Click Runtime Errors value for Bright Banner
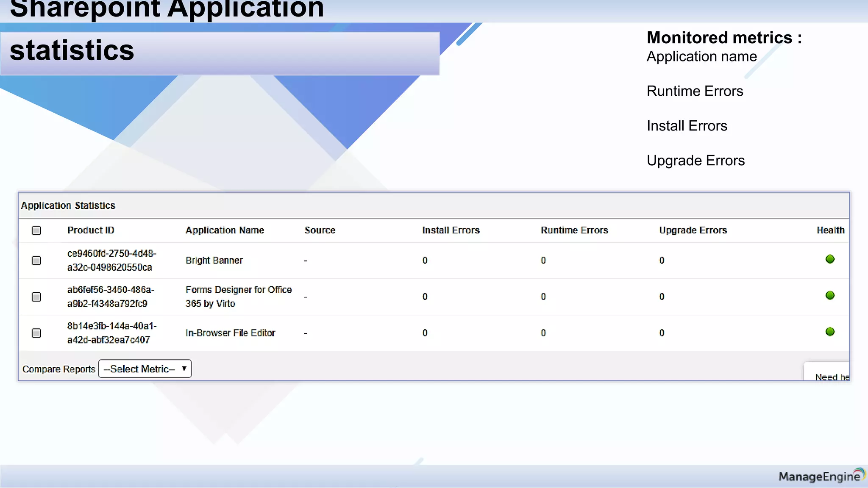The height and width of the screenshot is (488, 868). [543, 261]
